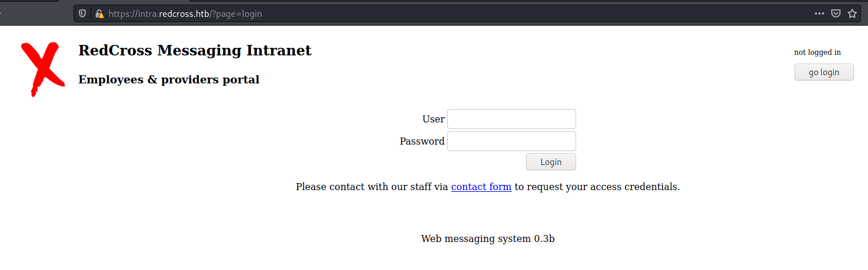Viewport: 868px width, 270px height.
Task: Click the "Web messaging system 0.3b" footer
Action: [488, 239]
